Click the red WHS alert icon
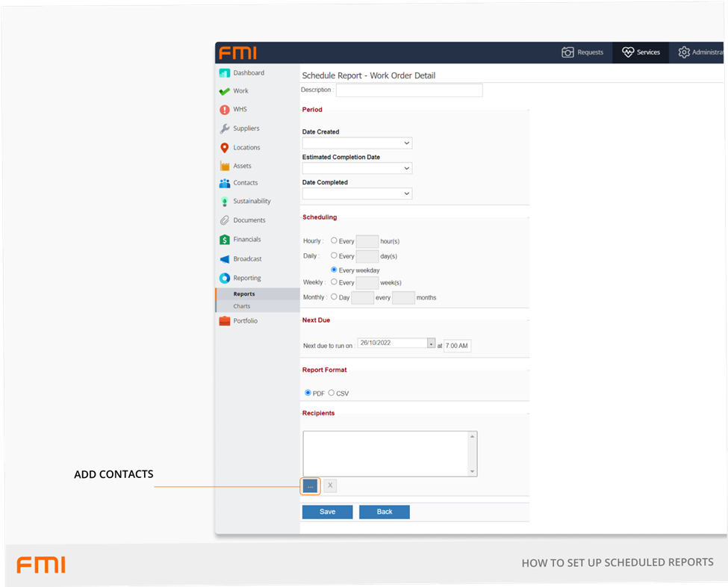728x587 pixels. [224, 110]
